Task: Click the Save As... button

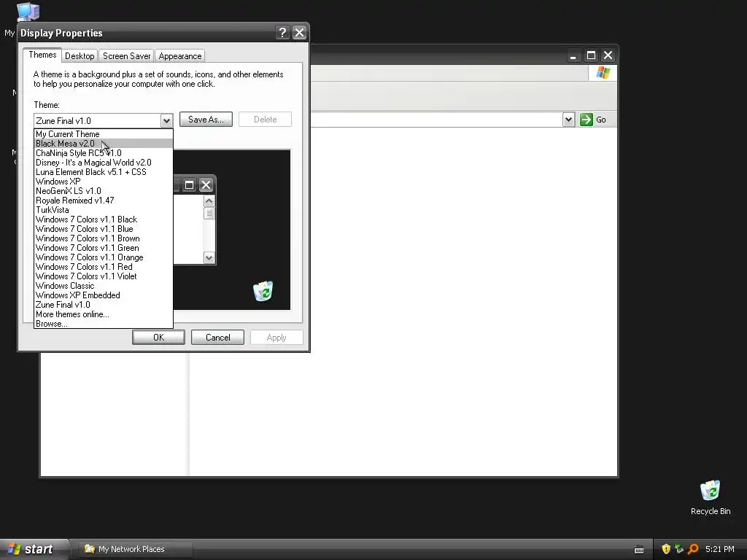Action: [x=206, y=120]
